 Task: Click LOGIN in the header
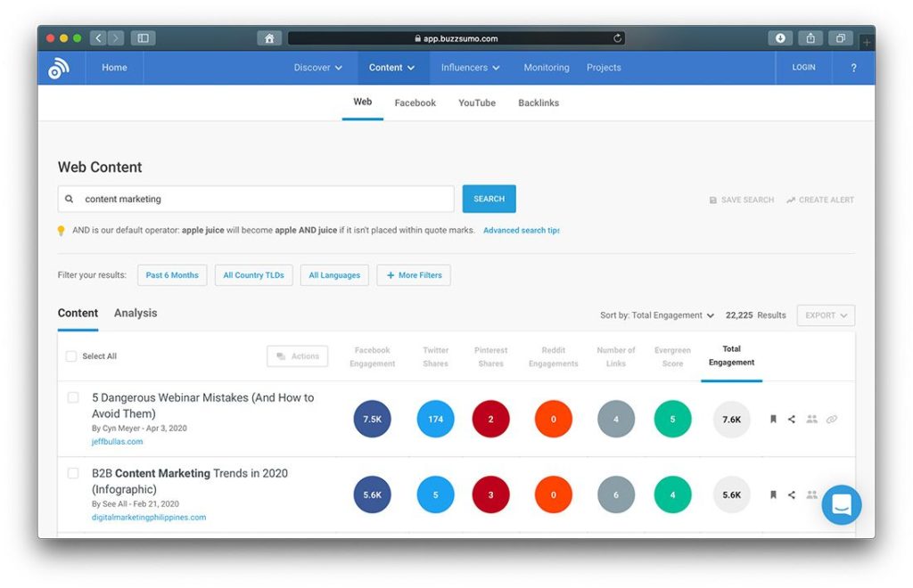point(803,68)
